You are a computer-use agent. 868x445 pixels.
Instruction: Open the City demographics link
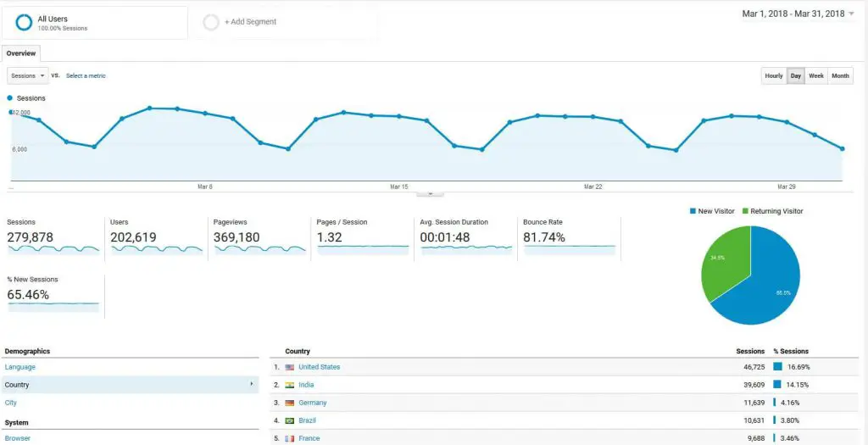pos(10,403)
